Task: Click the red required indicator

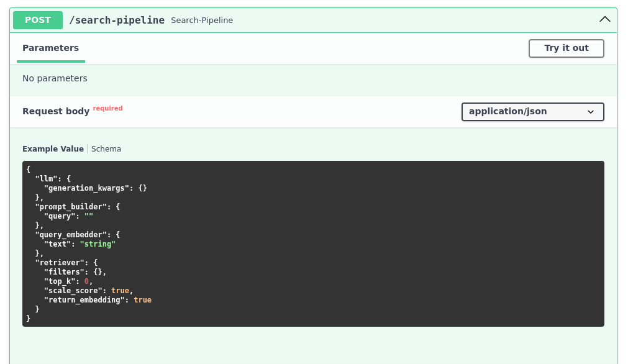Action: point(107,107)
